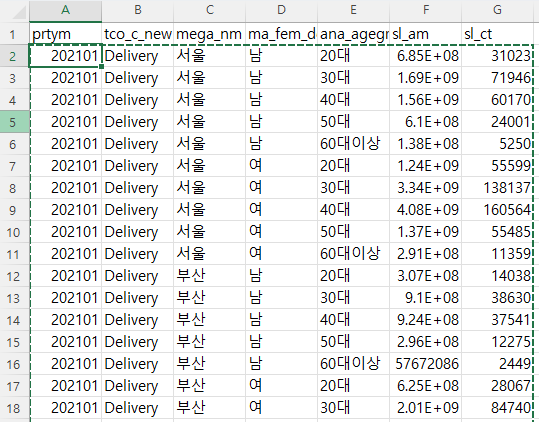The height and width of the screenshot is (422, 539).
Task: Select column C header
Action: coord(210,10)
